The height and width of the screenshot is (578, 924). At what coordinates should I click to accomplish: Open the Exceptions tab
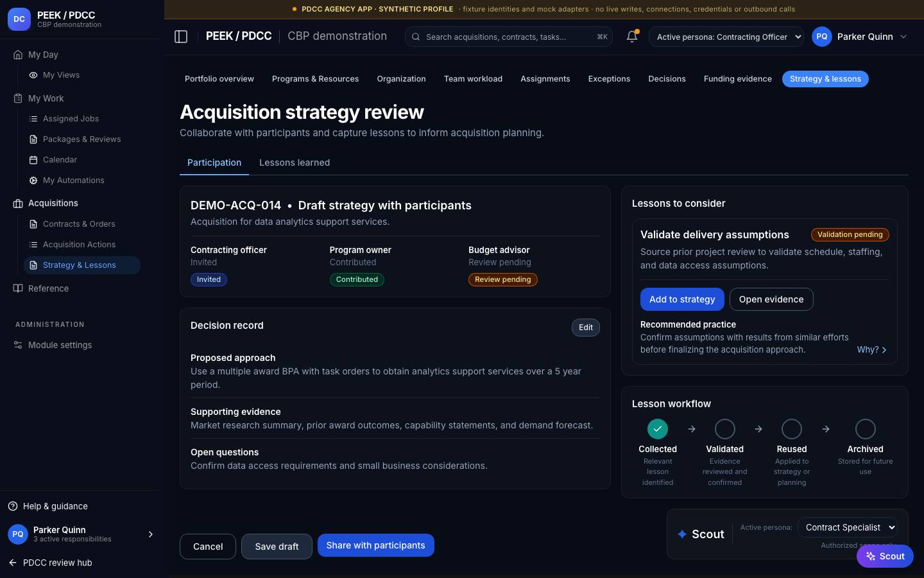click(609, 79)
